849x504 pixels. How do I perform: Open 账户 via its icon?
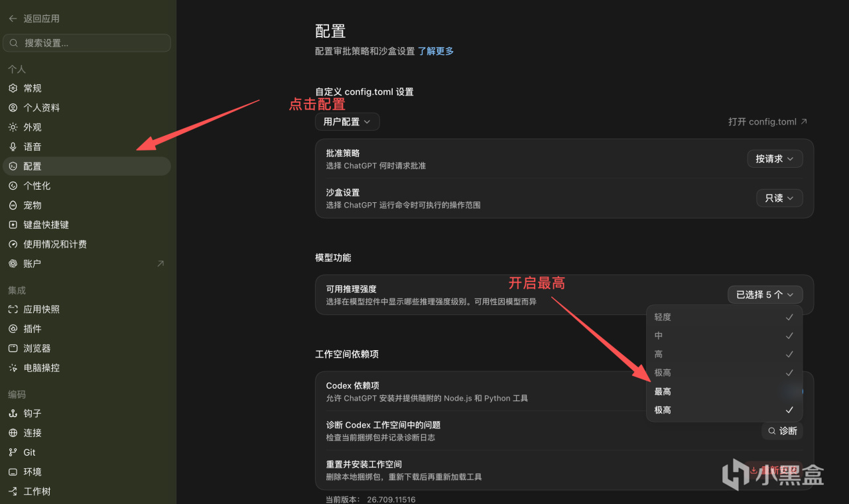pyautogui.click(x=13, y=263)
